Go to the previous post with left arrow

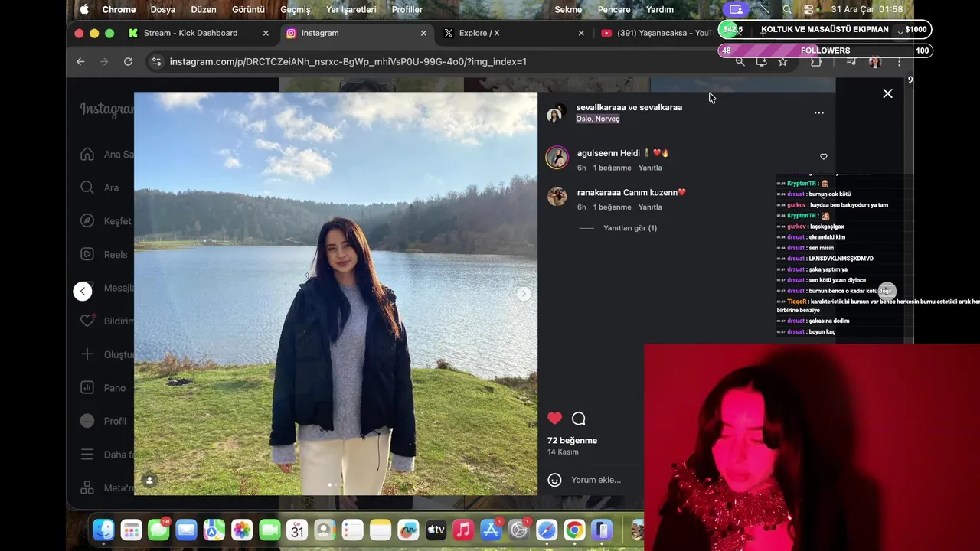pyautogui.click(x=83, y=291)
